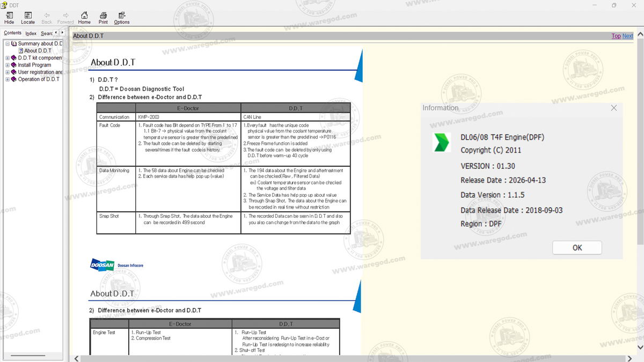Image resolution: width=644 pixels, height=362 pixels.
Task: Close the Information dialog with X
Action: pos(614,108)
